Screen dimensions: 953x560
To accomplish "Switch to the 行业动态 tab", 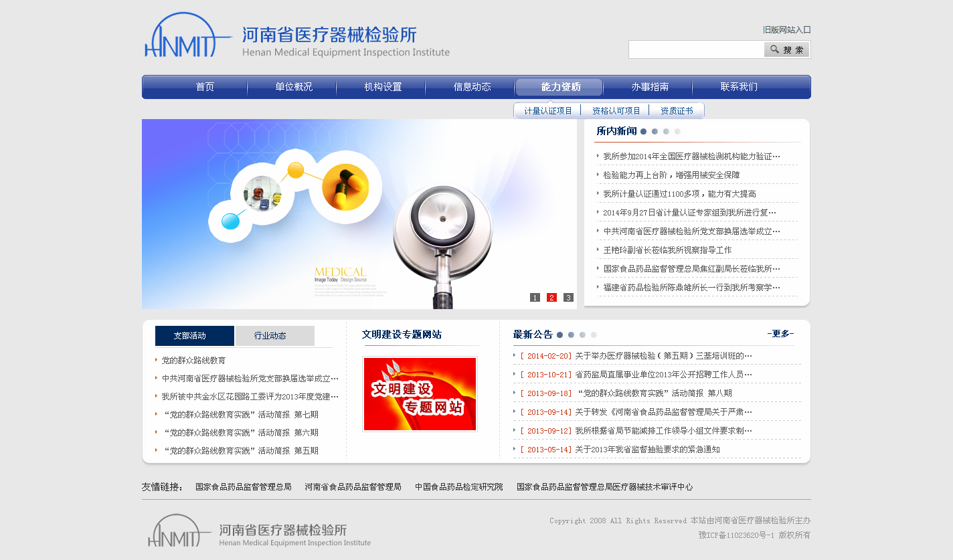I will (274, 336).
